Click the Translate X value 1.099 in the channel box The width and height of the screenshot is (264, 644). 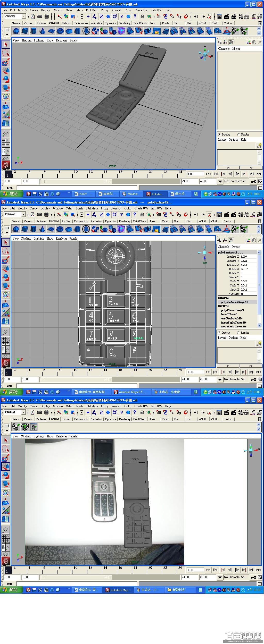pyautogui.click(x=248, y=257)
